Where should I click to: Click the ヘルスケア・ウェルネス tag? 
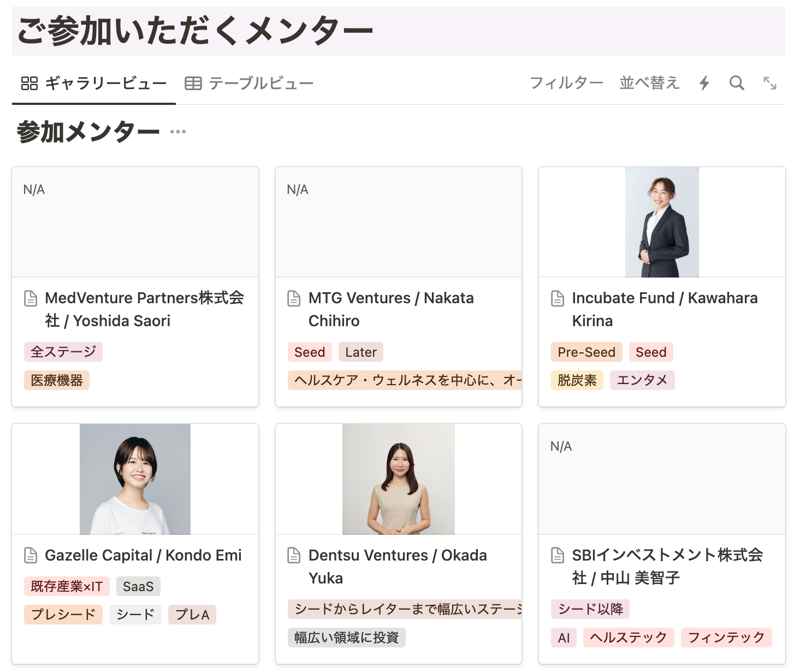click(405, 380)
